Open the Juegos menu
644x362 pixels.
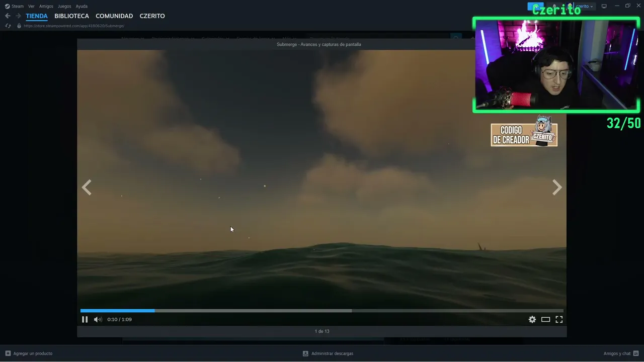click(x=64, y=6)
